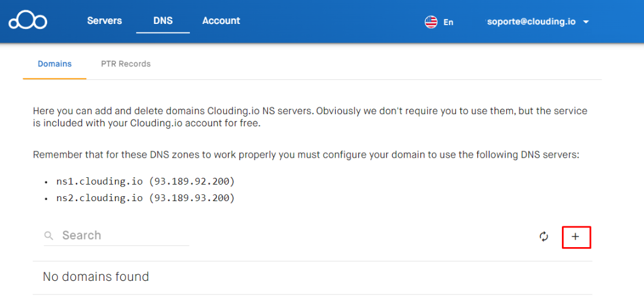
Task: Click the Clouding cloud logo
Action: click(x=28, y=21)
